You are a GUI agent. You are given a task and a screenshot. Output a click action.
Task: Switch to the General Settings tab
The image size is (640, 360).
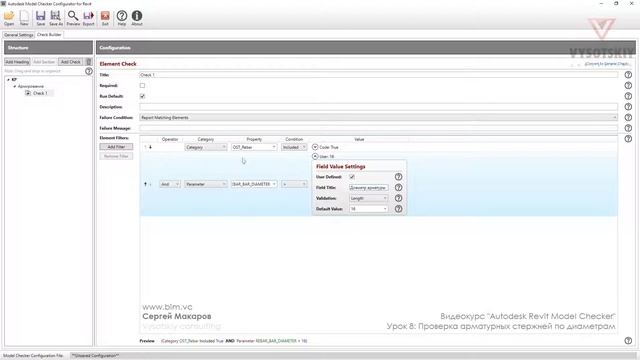[19, 35]
